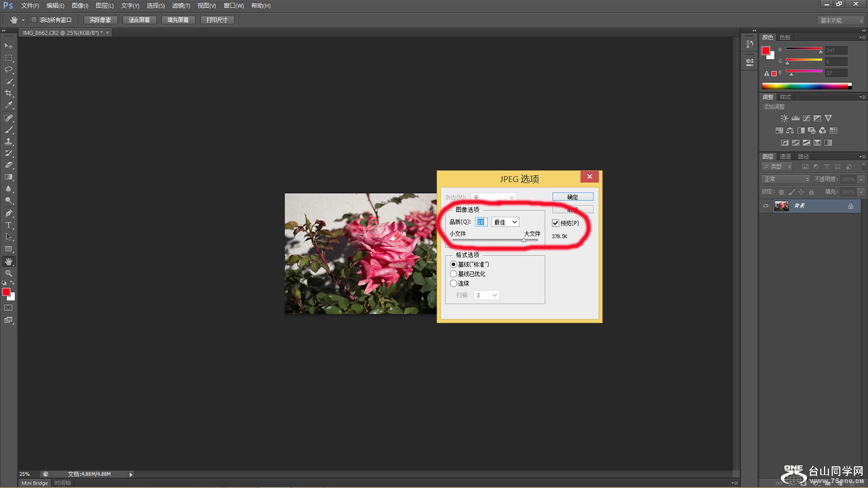
Task: Select the Lasso tool
Action: 9,69
